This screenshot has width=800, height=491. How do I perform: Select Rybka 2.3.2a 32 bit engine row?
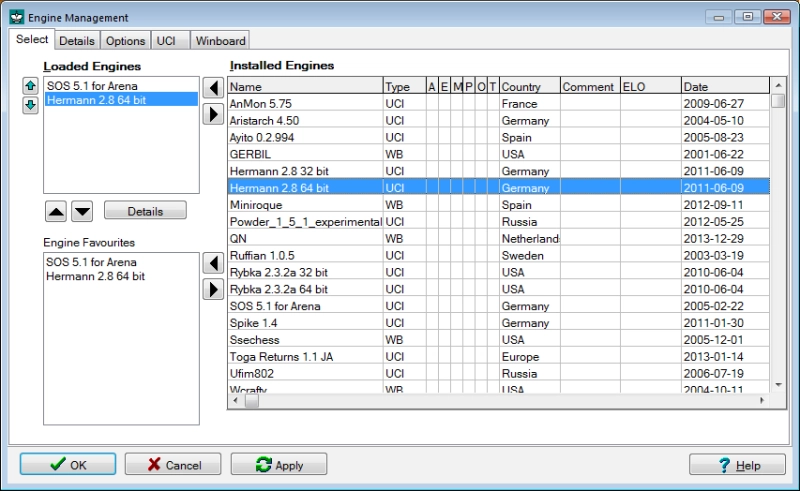[x=498, y=272]
